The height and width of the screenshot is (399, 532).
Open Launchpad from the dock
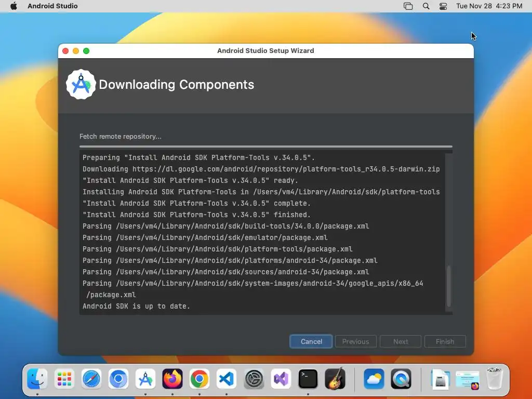[x=64, y=379]
